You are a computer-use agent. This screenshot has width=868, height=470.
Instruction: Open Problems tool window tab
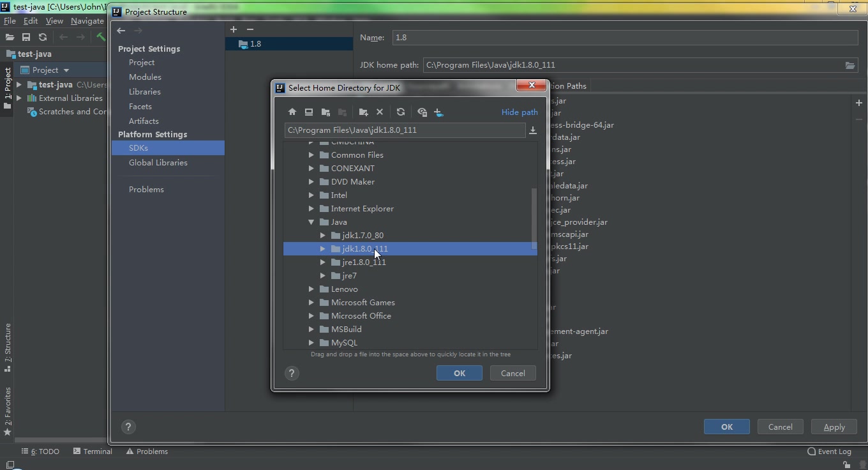(x=147, y=451)
